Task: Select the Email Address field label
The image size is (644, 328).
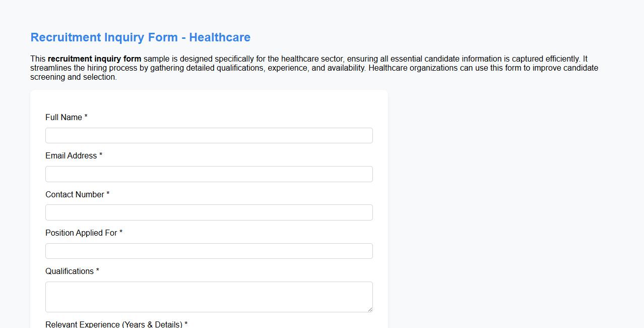Action: click(70, 155)
